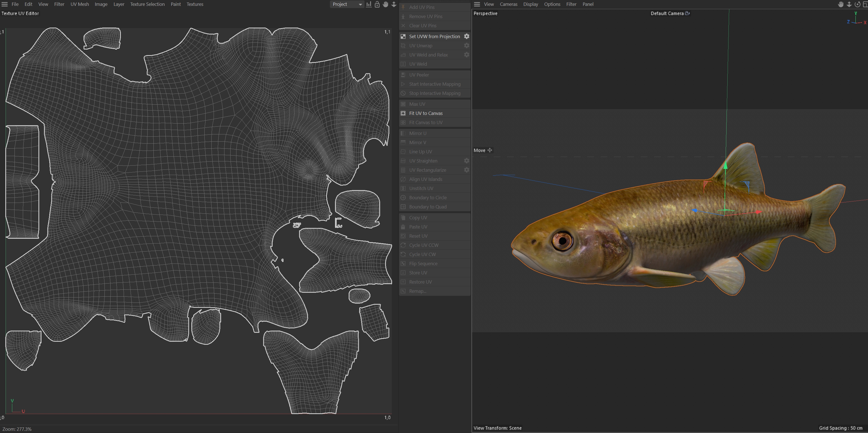Click the pan hand icon in UV editor
Image resolution: width=868 pixels, height=433 pixels.
[385, 4]
